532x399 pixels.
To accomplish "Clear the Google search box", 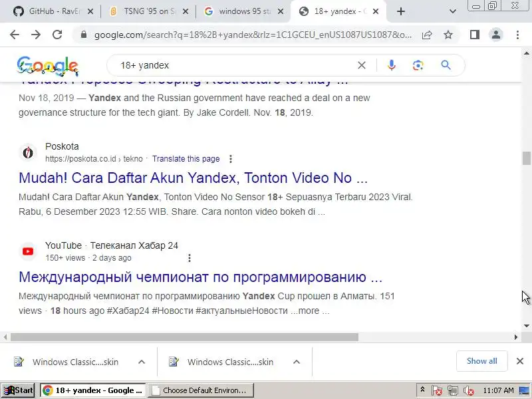I will click(362, 65).
